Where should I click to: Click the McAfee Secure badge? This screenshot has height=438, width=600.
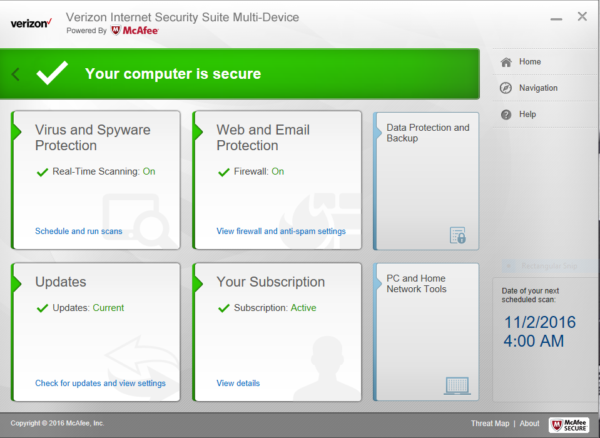point(568,424)
